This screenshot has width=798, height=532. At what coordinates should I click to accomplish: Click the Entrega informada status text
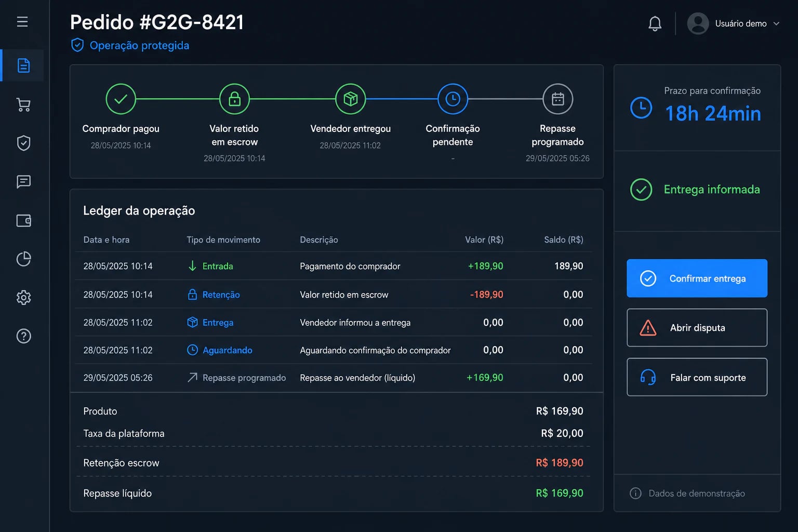[712, 190]
